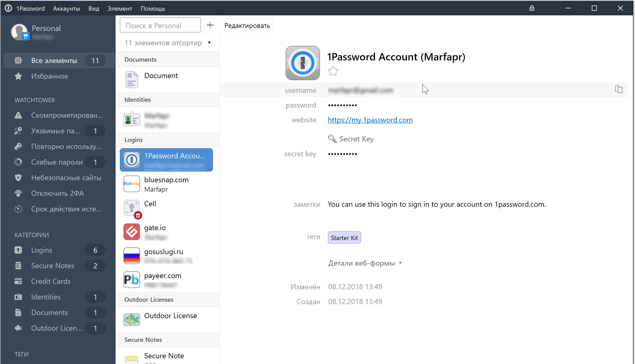
Task: Click the search field in Personal
Action: click(160, 26)
